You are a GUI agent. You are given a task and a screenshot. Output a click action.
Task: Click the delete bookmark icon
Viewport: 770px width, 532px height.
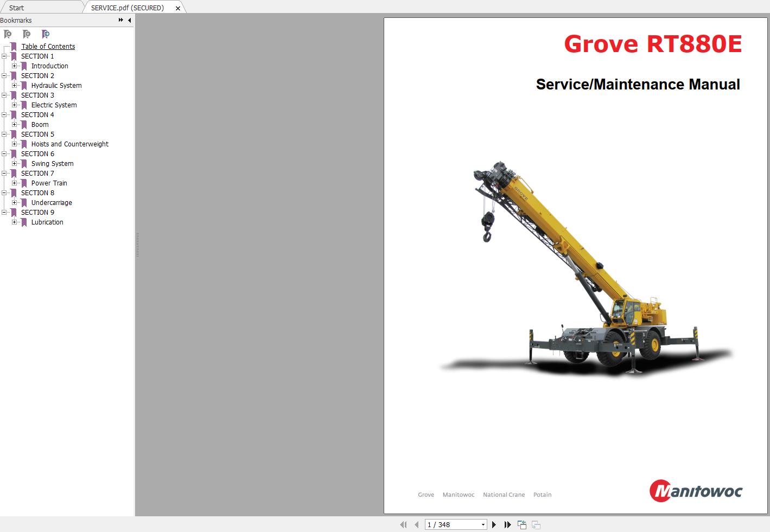pyautogui.click(x=8, y=34)
